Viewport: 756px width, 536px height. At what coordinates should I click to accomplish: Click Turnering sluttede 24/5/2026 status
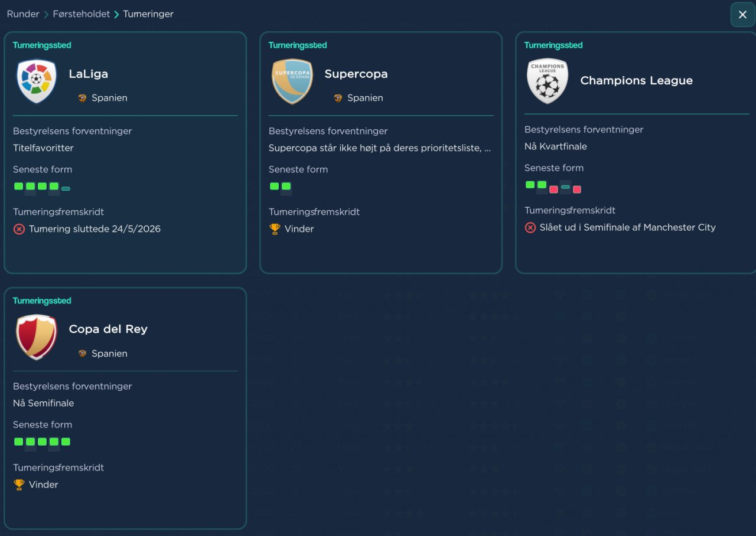coord(94,229)
